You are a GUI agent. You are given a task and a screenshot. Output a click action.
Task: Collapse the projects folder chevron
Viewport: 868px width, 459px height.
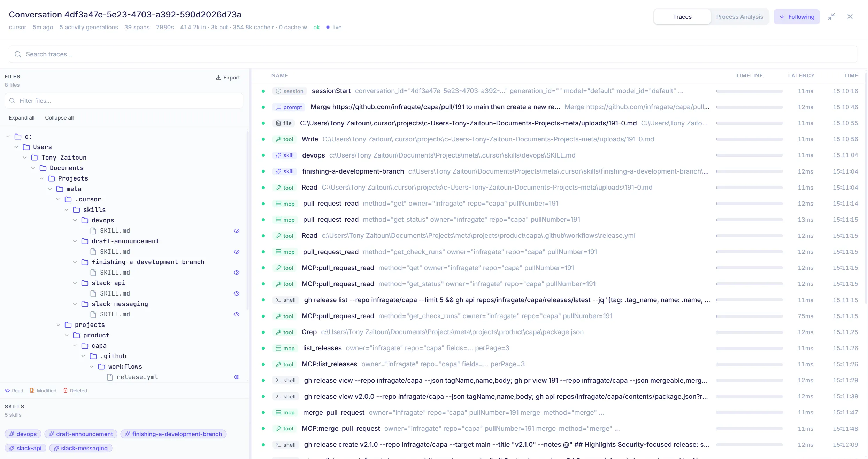point(58,325)
